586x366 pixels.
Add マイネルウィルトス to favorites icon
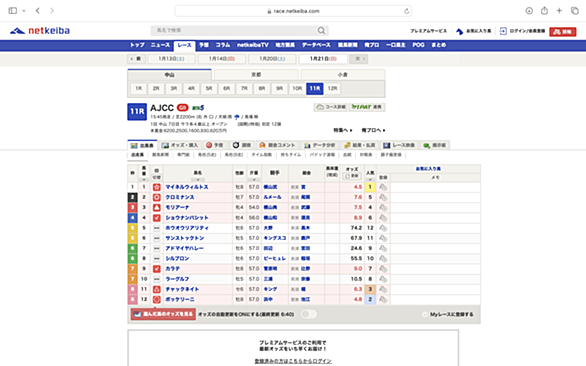point(383,187)
